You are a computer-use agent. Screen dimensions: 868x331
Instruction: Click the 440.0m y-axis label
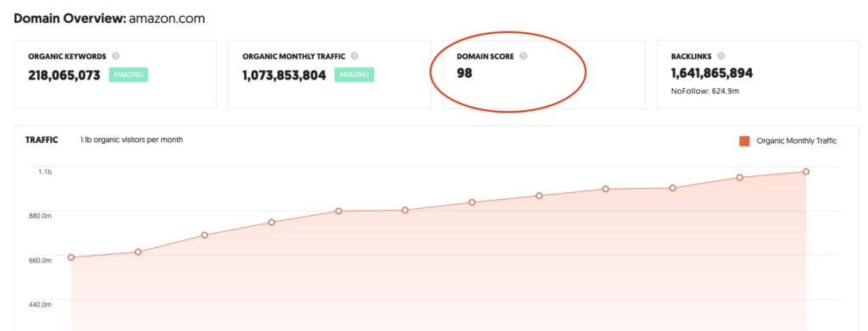point(40,305)
